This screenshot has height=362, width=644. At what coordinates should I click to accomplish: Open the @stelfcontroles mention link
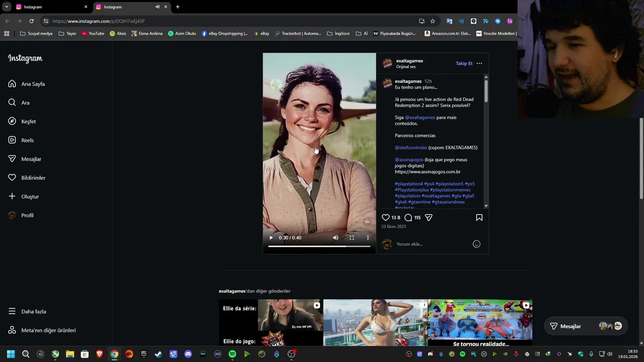click(411, 147)
